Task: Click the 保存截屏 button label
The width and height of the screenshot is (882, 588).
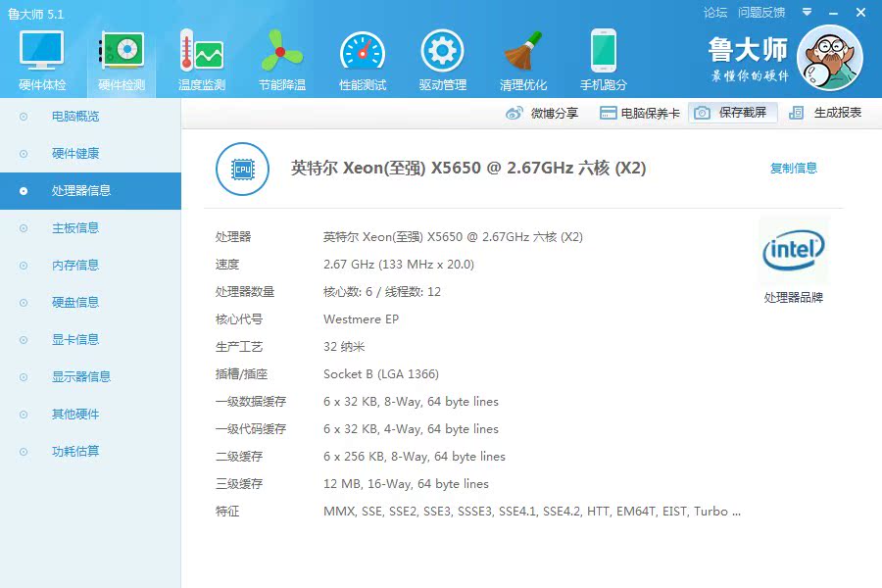Action: 743,113
